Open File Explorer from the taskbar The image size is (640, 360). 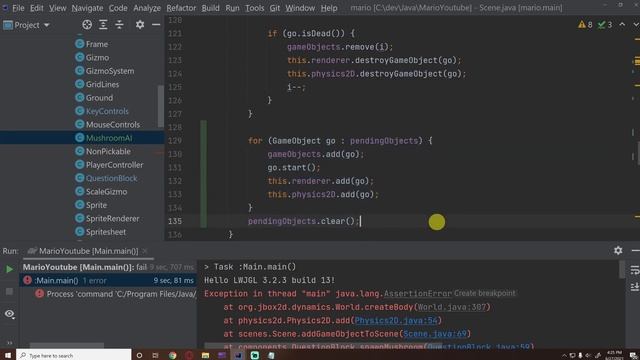coord(205,355)
